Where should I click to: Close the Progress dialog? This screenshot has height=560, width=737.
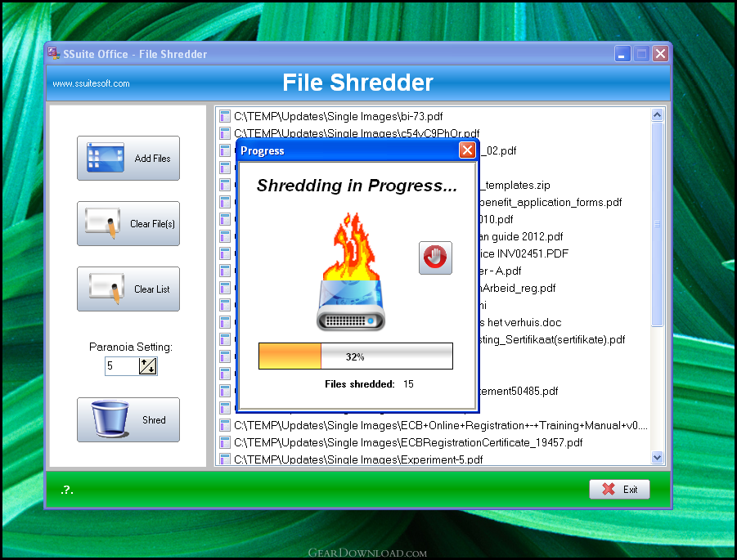(467, 150)
